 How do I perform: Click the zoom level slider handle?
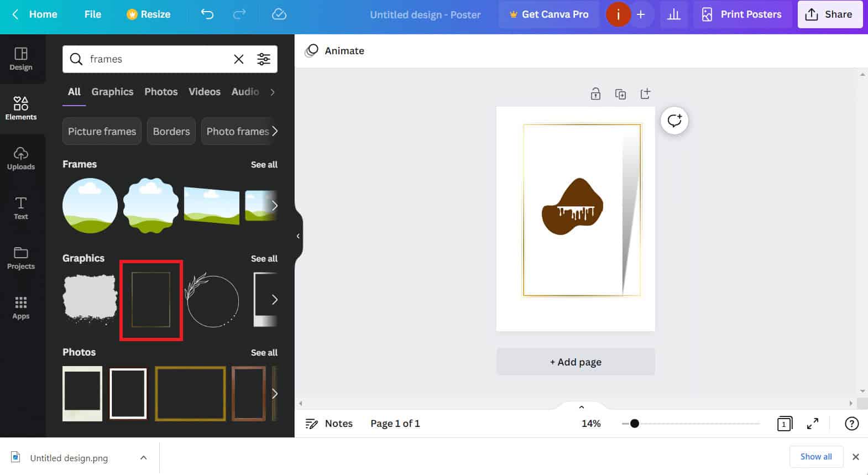(635, 424)
